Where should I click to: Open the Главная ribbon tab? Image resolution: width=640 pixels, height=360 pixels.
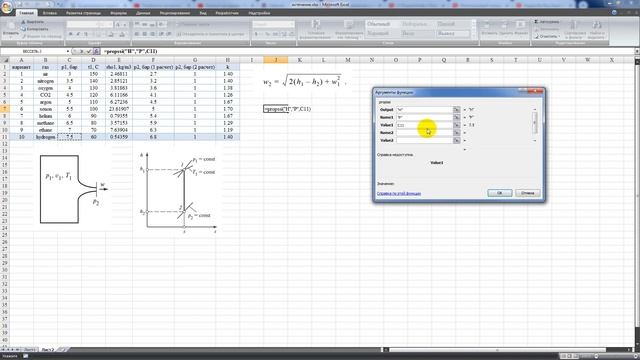click(27, 13)
